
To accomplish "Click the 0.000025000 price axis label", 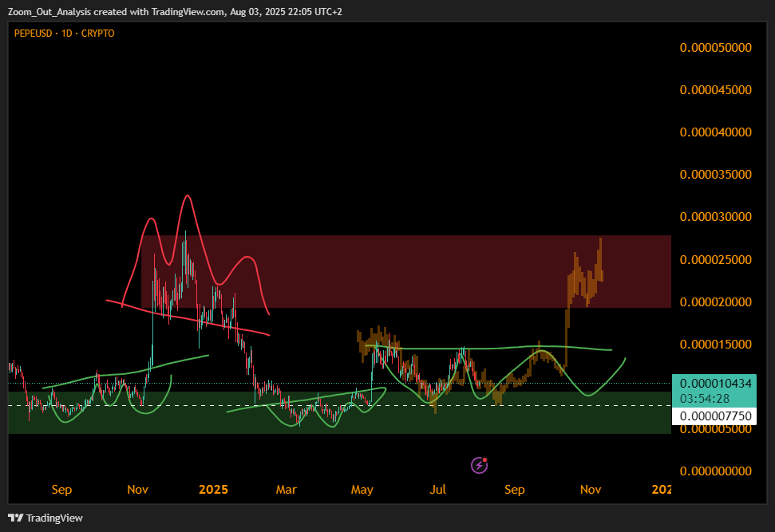I will pos(715,259).
